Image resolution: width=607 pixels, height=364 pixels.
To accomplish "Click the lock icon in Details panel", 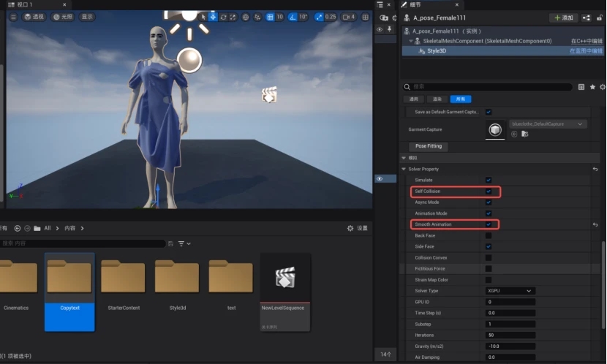I will [x=599, y=18].
